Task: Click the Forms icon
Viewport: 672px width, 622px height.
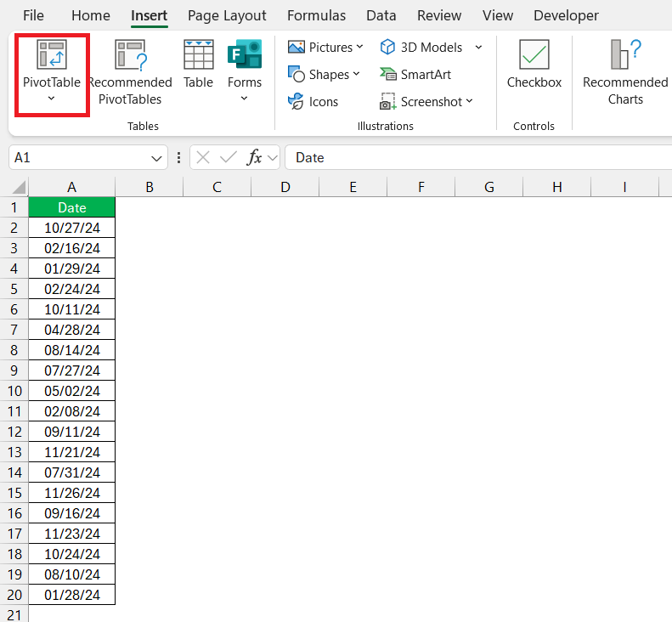Action: 245,54
